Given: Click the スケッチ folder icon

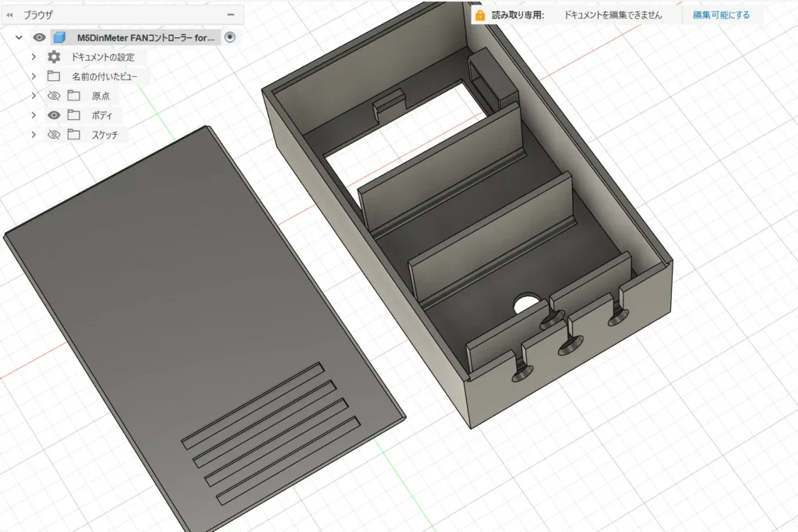Looking at the screenshot, I should coord(74,135).
